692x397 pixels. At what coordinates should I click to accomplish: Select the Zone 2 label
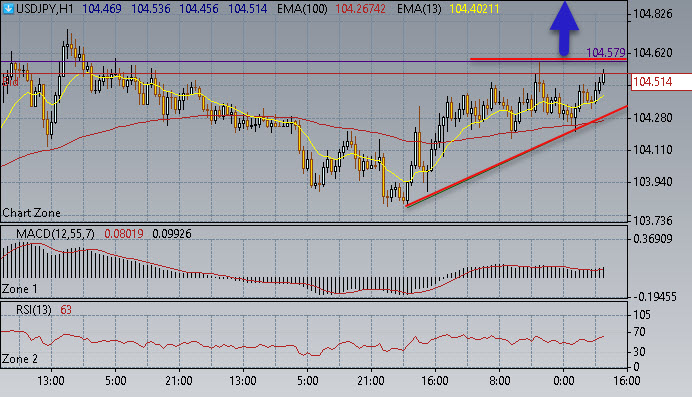[x=20, y=359]
